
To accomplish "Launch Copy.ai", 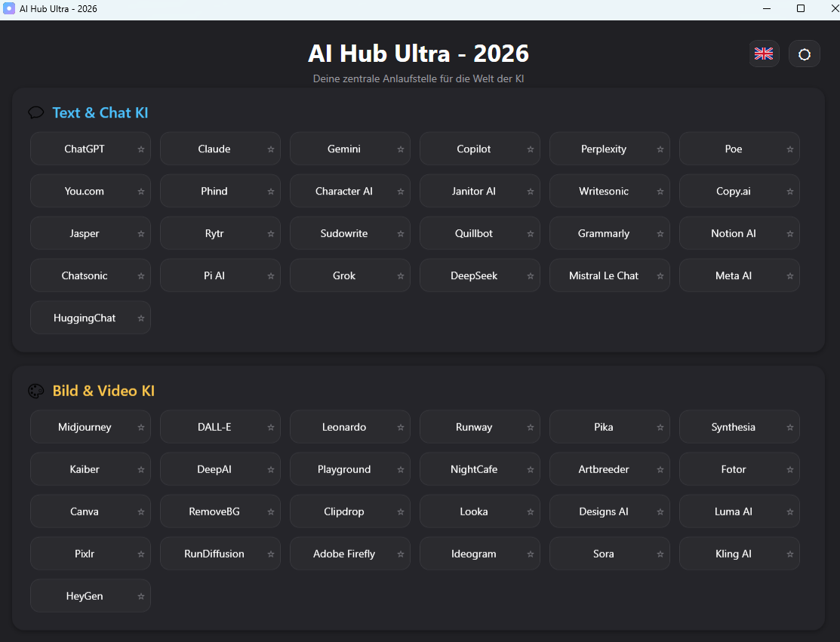I will tap(740, 191).
